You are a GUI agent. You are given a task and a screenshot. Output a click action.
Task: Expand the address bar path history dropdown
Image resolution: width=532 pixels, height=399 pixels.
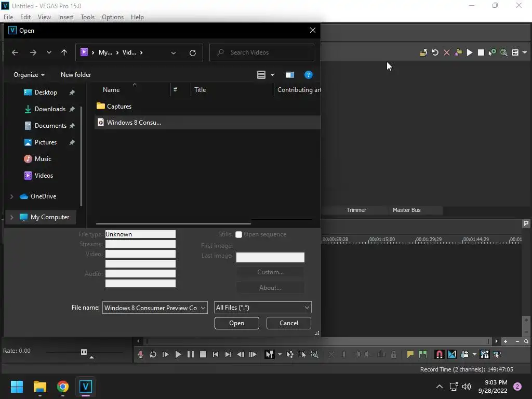click(174, 52)
